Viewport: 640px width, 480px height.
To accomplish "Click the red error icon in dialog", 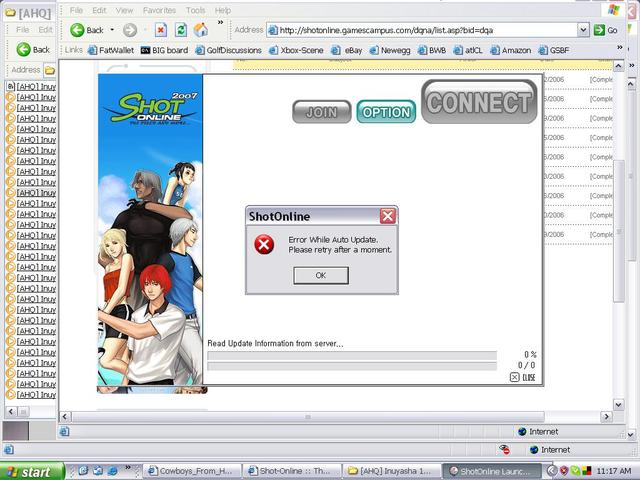I will pos(264,244).
